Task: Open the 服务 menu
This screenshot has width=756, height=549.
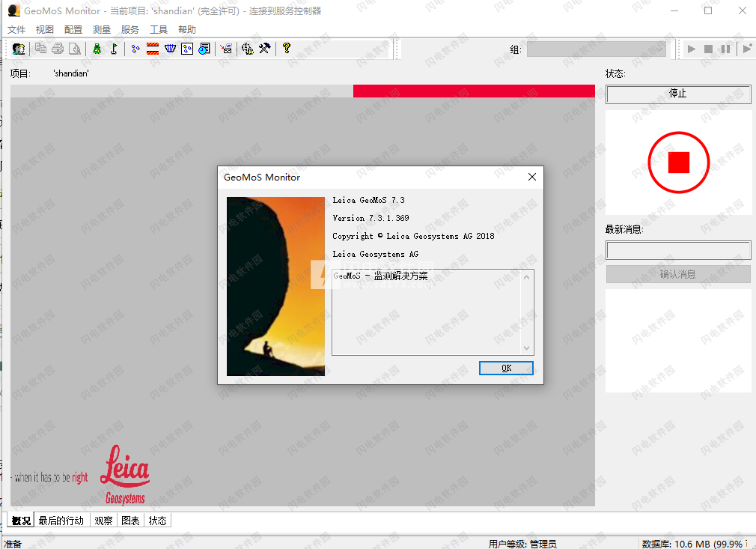Action: [x=130, y=29]
